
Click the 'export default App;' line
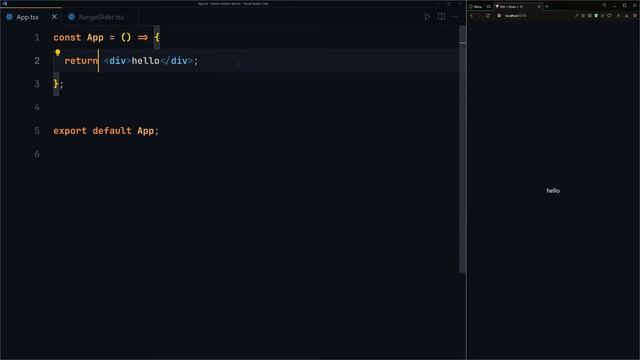(106, 131)
